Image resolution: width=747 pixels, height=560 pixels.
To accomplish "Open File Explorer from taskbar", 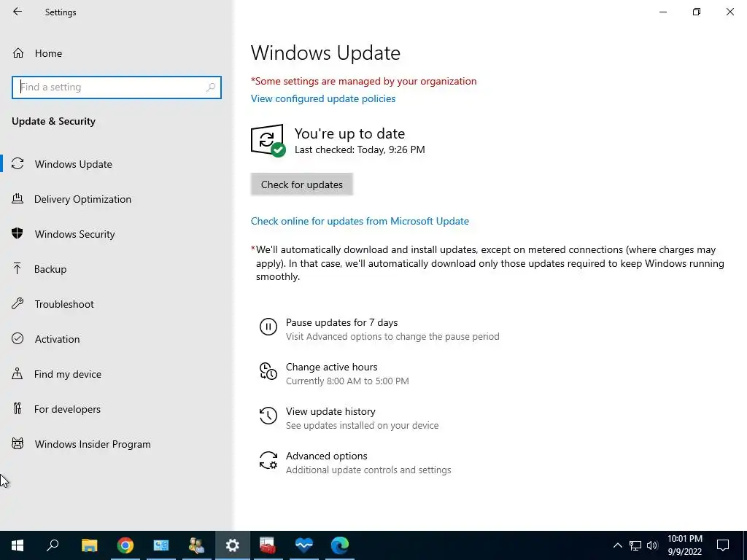I will 89,545.
